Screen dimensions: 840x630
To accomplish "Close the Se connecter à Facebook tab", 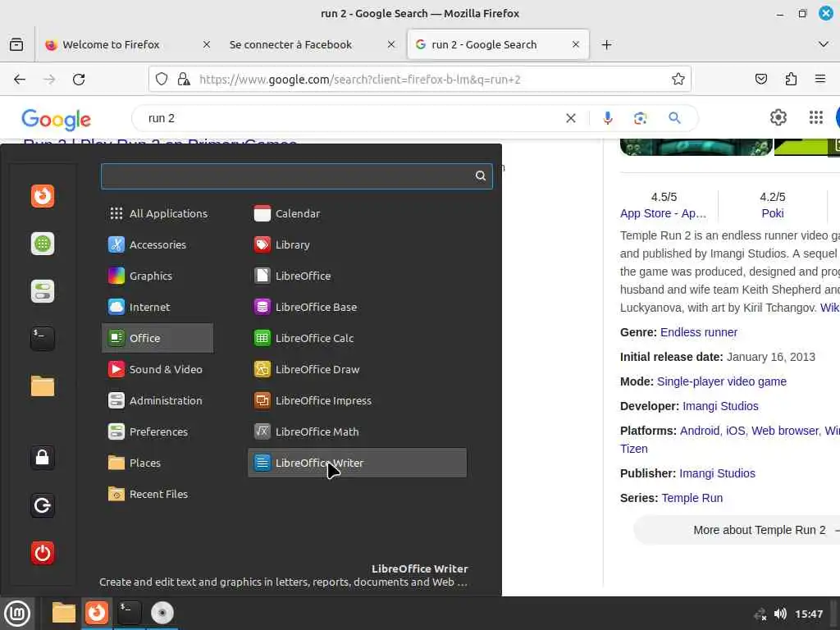I will [x=391, y=44].
